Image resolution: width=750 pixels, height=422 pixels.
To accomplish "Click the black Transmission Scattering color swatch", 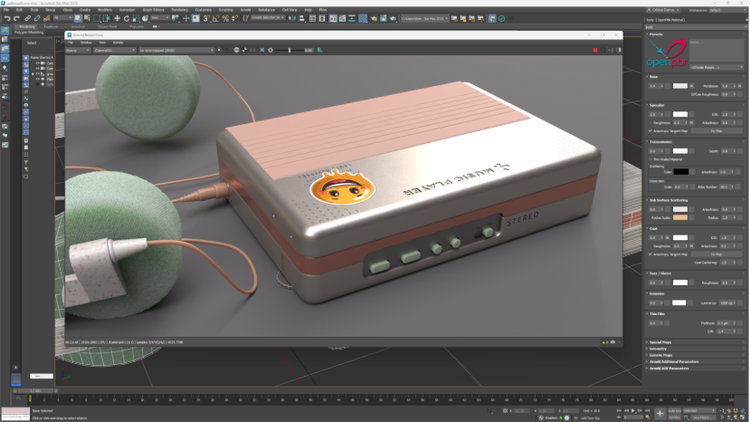I will [680, 171].
